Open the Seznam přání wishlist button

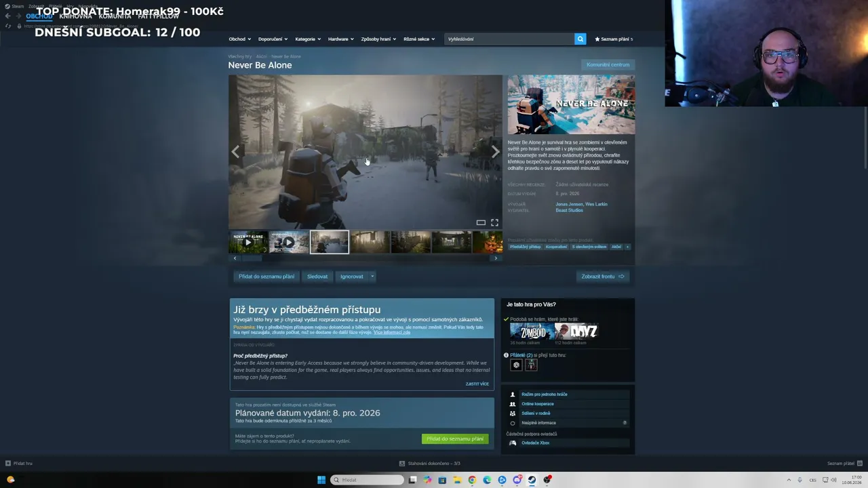[614, 39]
